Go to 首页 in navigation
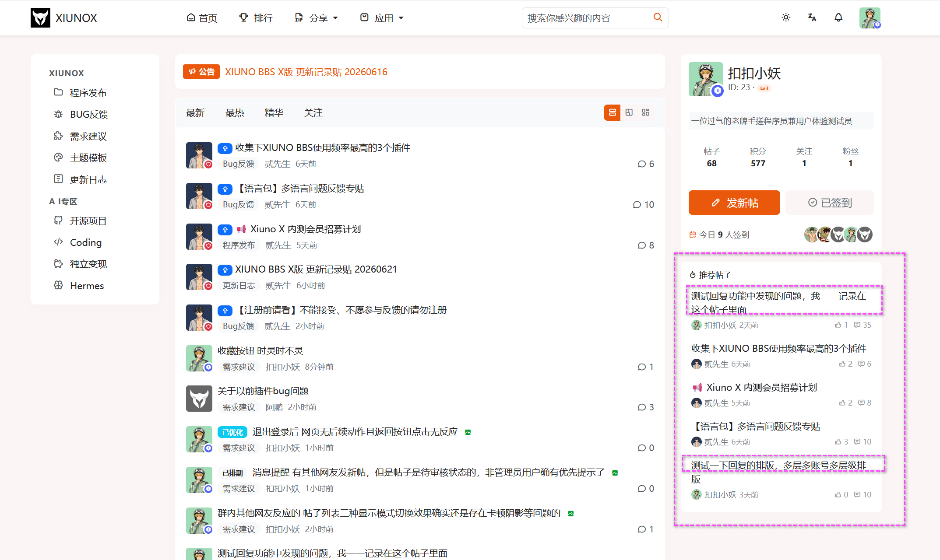Screen dimensions: 940x560 tap(202, 18)
